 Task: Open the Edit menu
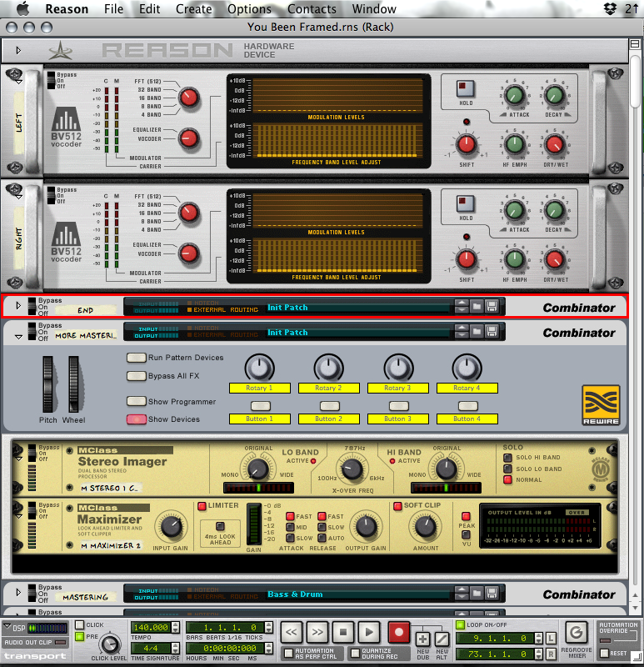pos(150,9)
